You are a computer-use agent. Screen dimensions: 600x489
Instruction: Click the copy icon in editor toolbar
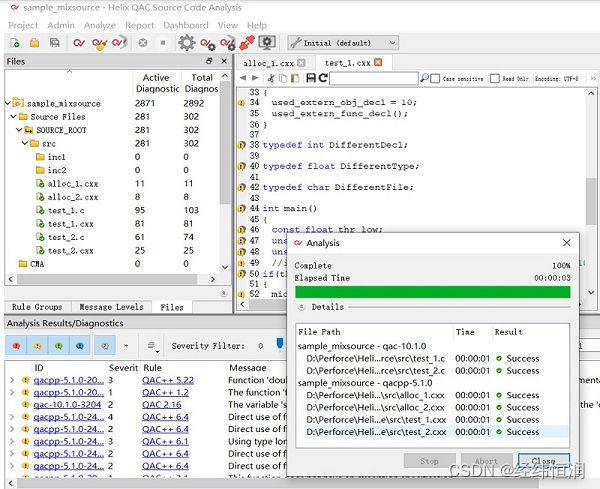(283, 78)
